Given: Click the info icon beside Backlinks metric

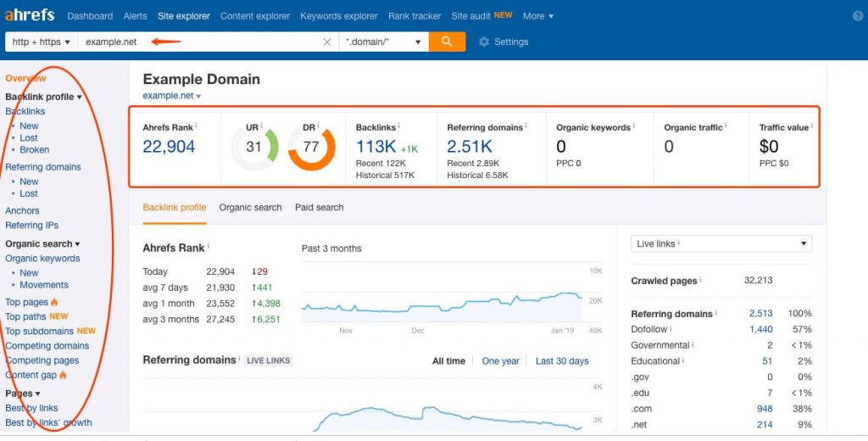Looking at the screenshot, I should click(398, 126).
